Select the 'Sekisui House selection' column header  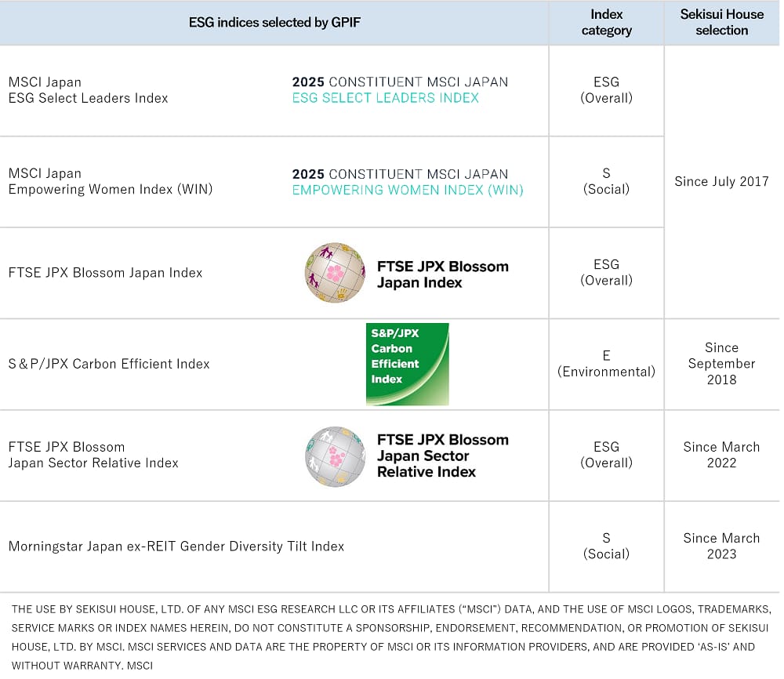721,23
